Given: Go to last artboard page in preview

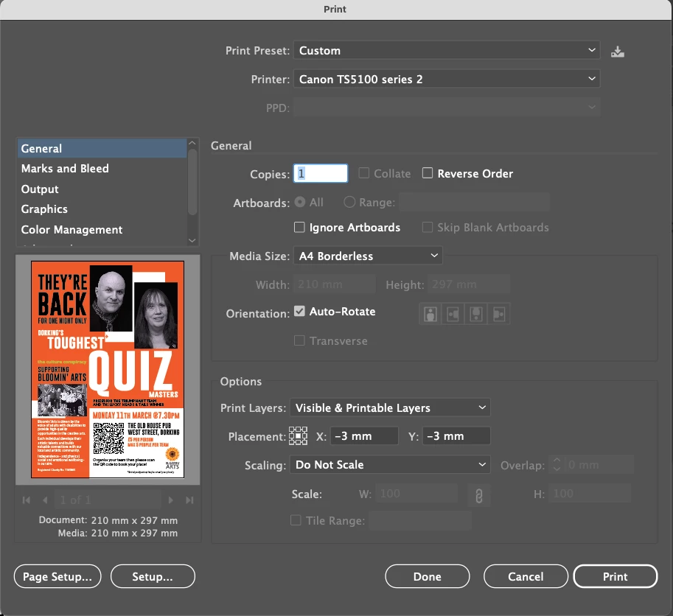Looking at the screenshot, I should [189, 500].
